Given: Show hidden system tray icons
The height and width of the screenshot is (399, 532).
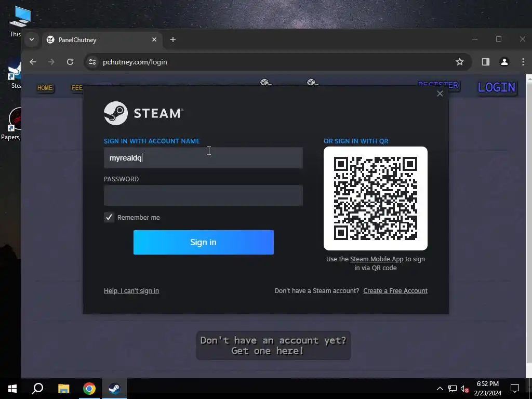Looking at the screenshot, I should click(440, 389).
